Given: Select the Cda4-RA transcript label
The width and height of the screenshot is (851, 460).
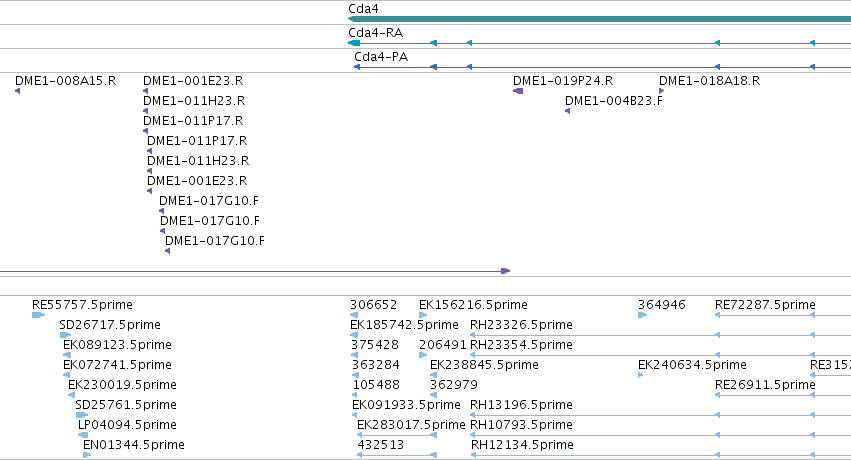Looking at the screenshot, I should point(376,33).
